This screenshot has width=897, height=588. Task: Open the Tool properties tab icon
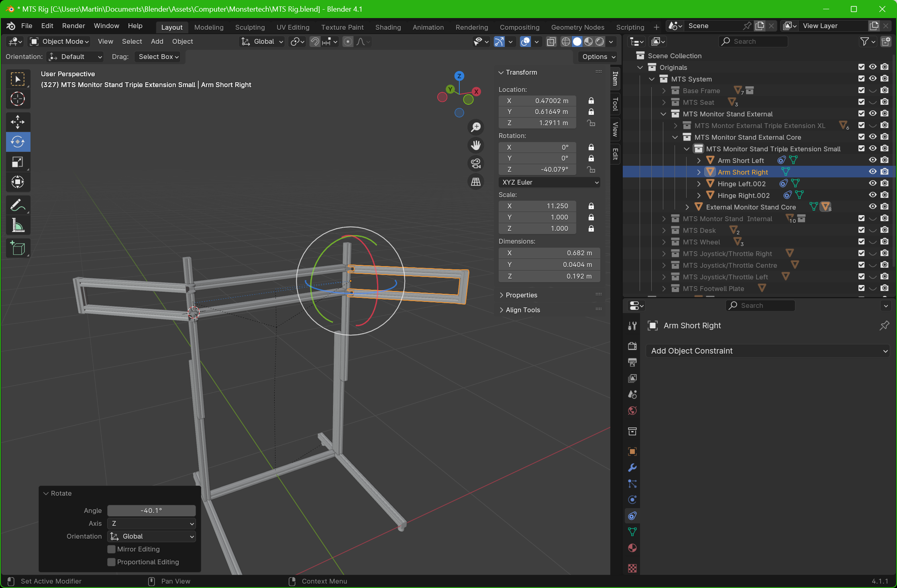point(632,326)
